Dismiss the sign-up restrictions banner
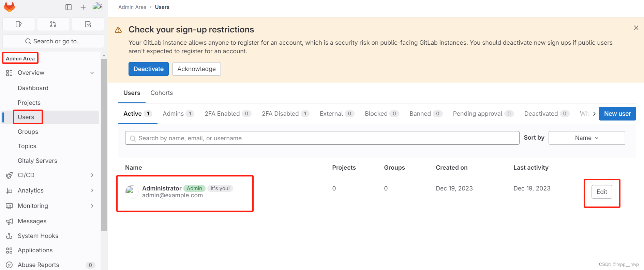 636,28
